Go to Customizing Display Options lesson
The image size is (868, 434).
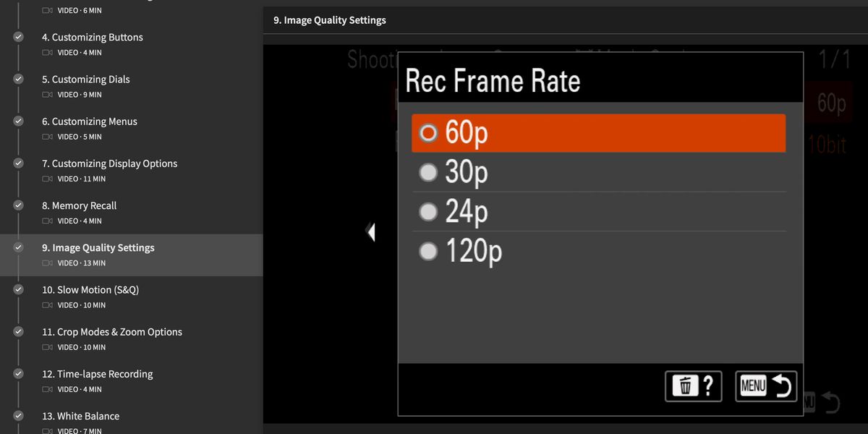pyautogui.click(x=109, y=163)
